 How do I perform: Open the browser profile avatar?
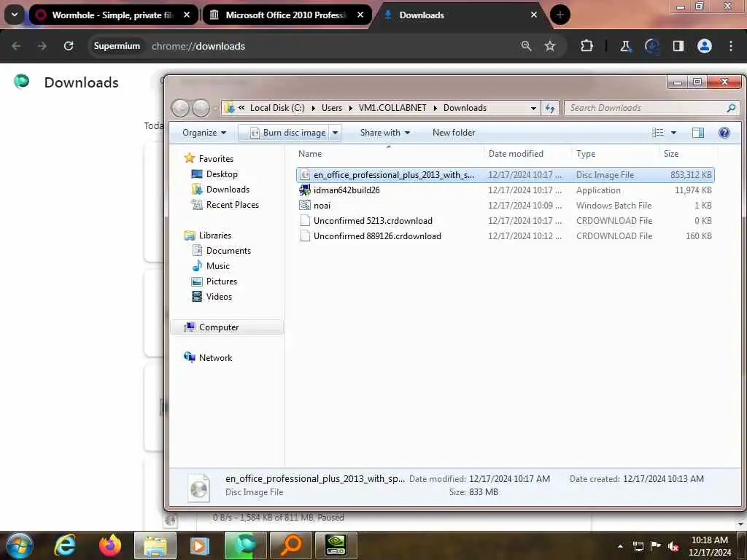[704, 46]
